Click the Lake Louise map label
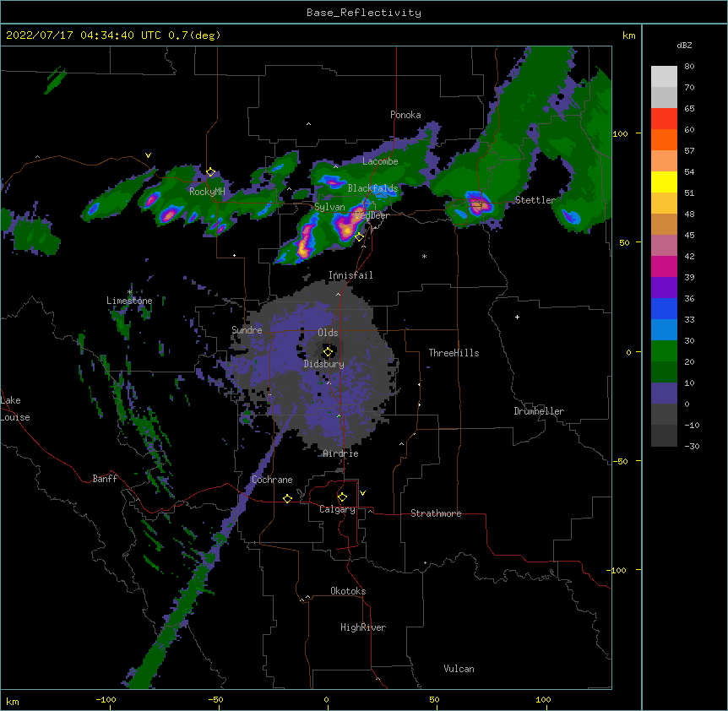The width and height of the screenshot is (728, 711). pyautogui.click(x=15, y=409)
